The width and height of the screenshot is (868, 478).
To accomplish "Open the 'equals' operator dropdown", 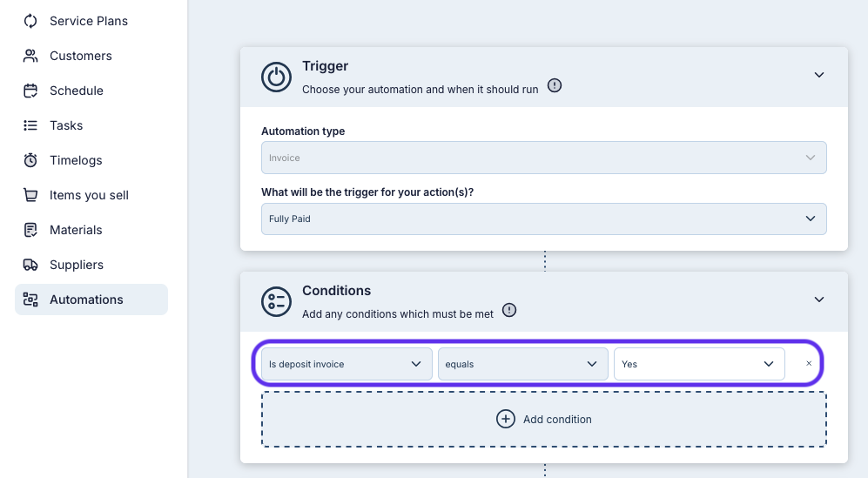I will click(x=522, y=364).
